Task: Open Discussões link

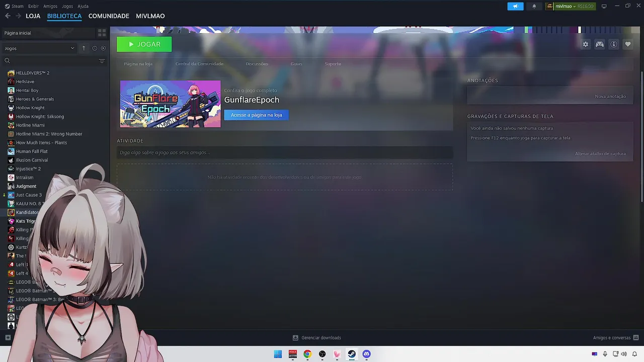Action: coord(257,64)
